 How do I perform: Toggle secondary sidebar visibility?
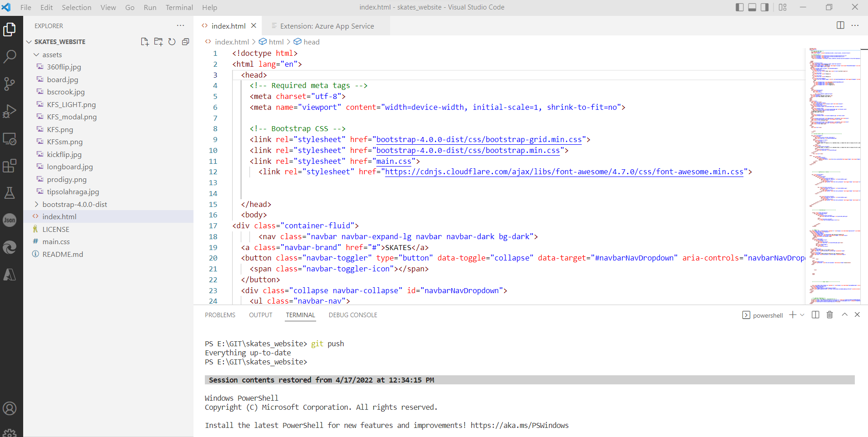[x=765, y=7]
